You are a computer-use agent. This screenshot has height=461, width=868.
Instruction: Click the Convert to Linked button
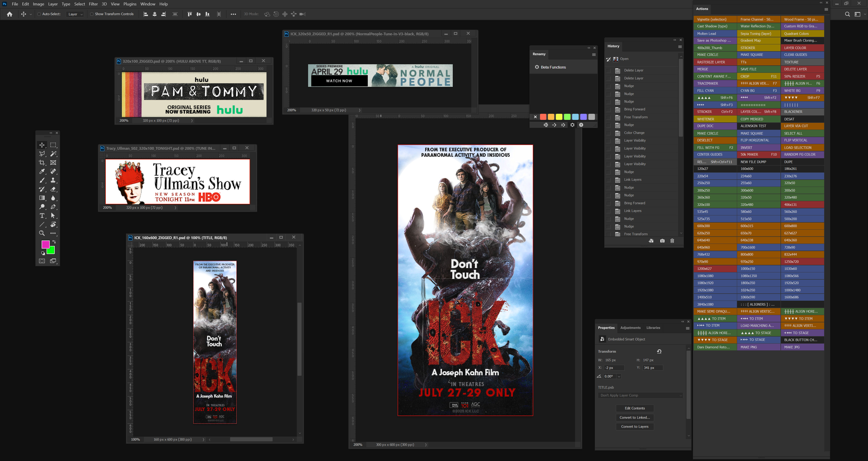point(634,418)
